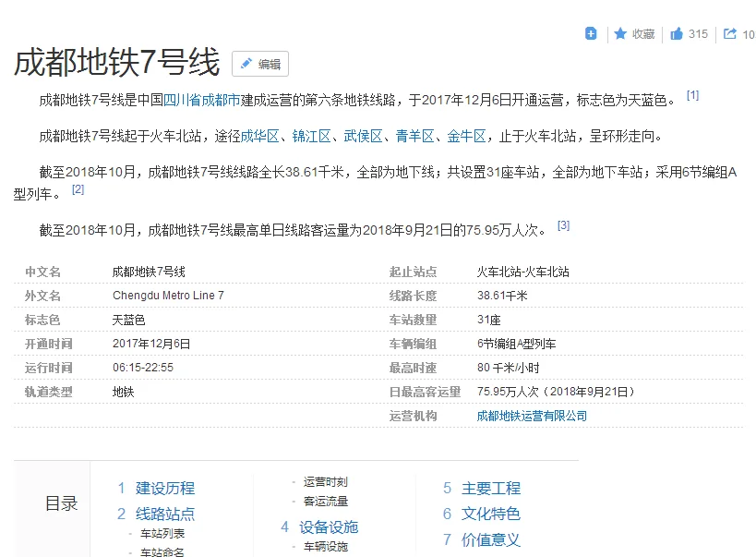Click the blue plus icon in the top bar

click(590, 33)
